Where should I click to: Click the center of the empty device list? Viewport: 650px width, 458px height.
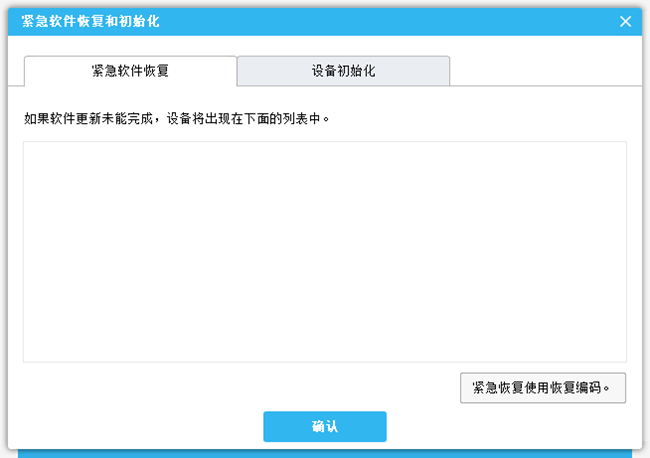(x=324, y=251)
